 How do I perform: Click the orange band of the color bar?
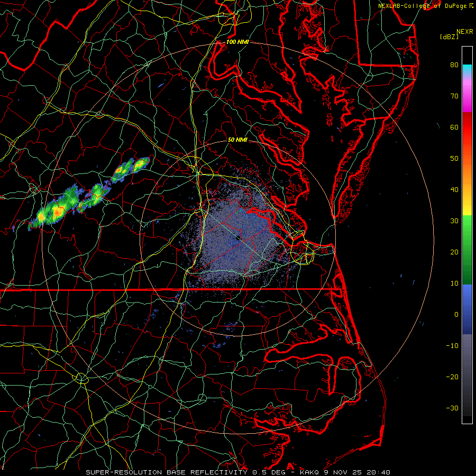467,173
